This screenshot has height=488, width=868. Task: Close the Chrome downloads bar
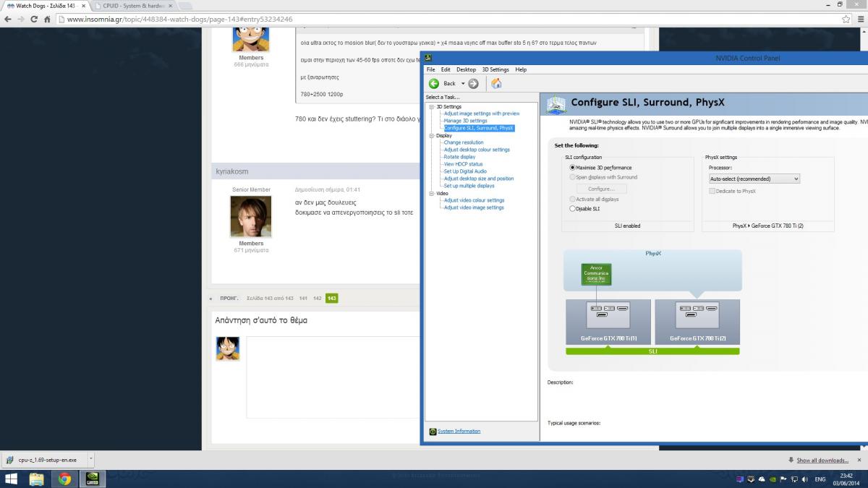click(859, 460)
